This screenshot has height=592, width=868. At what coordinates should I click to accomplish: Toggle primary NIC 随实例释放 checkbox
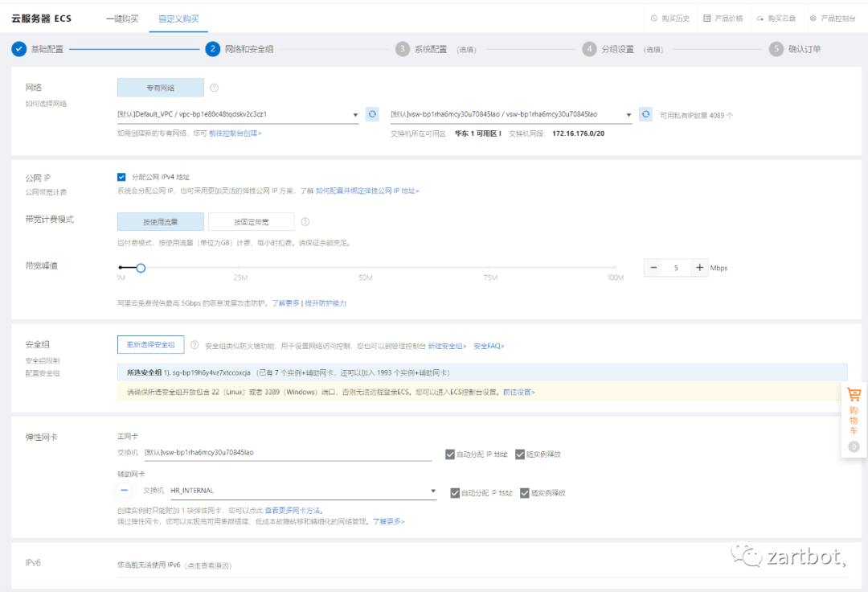pos(520,454)
